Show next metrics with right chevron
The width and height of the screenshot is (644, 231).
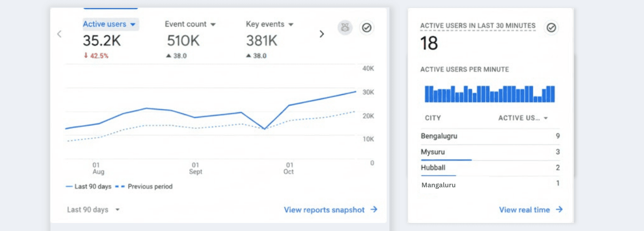pyautogui.click(x=322, y=34)
